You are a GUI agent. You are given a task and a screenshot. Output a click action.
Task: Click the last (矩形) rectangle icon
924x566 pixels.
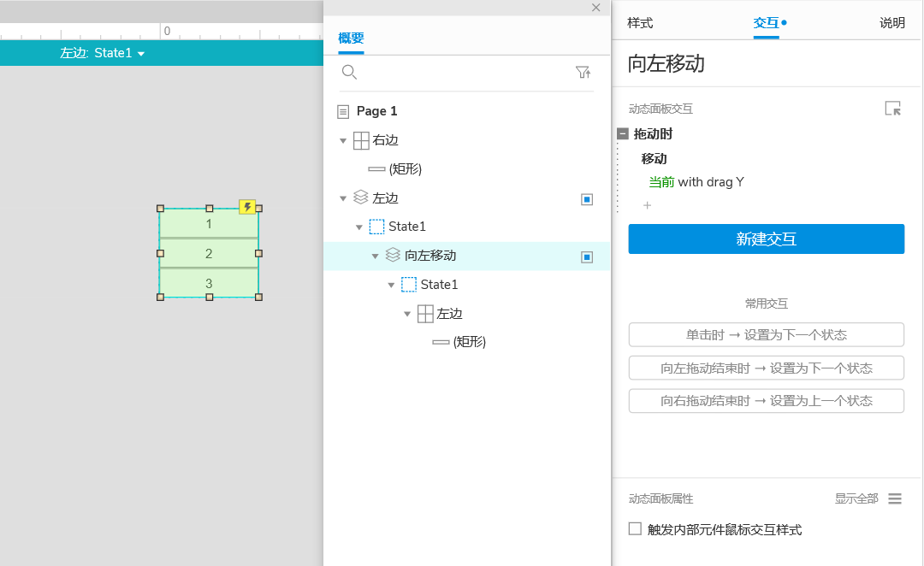pos(441,342)
